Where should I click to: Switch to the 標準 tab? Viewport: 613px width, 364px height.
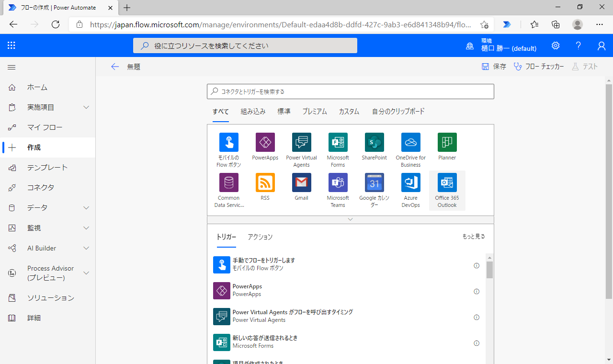[x=284, y=112]
